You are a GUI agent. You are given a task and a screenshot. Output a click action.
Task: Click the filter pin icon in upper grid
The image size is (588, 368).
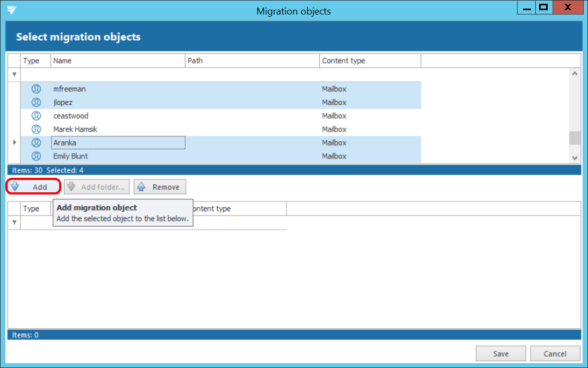click(x=15, y=75)
